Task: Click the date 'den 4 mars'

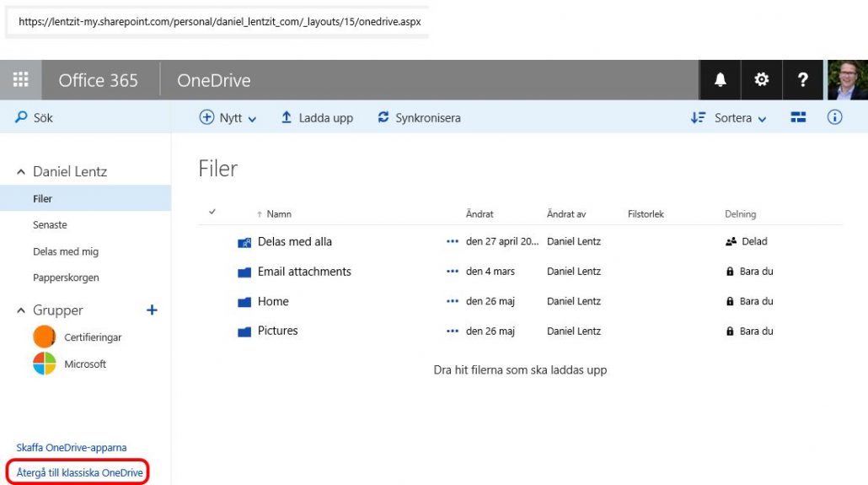Action: 490,272
